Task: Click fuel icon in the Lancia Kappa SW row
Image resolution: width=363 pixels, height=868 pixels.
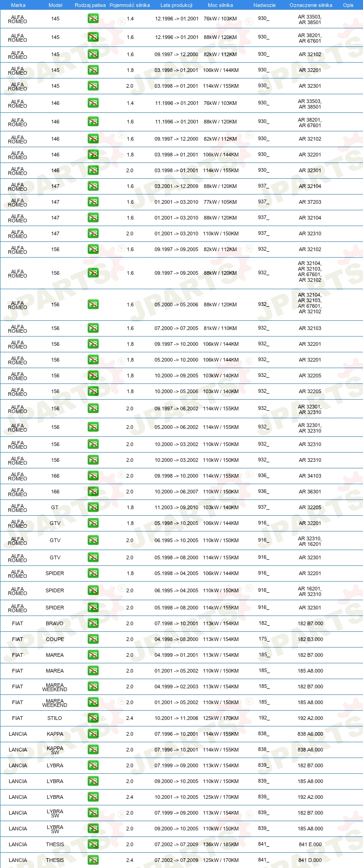Action: pyautogui.click(x=93, y=750)
